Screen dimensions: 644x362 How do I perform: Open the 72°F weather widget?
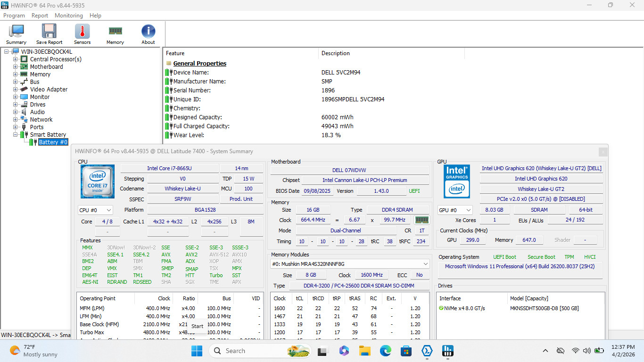(34, 351)
